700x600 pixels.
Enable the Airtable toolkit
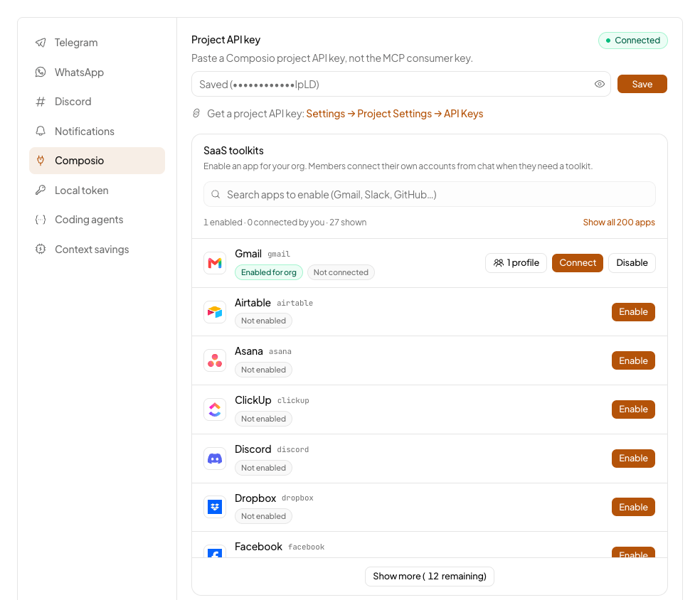(633, 312)
